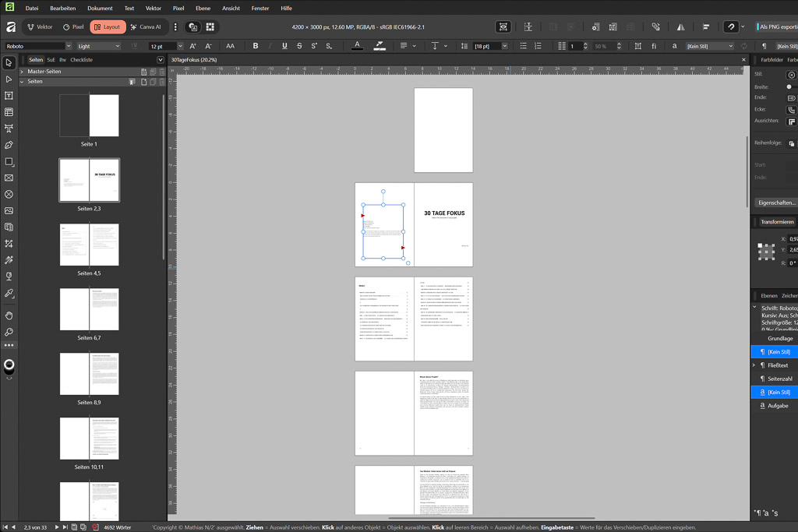This screenshot has width=798, height=532.
Task: Activate the Hand view tool
Action: point(9,315)
